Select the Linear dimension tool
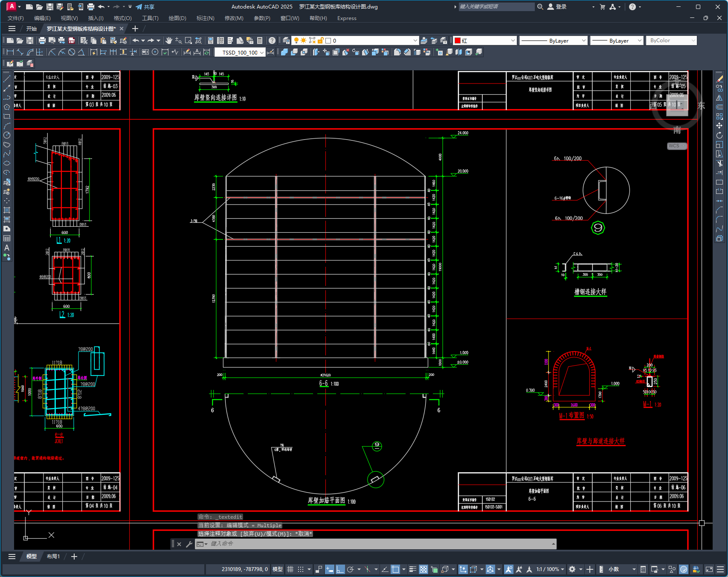The image size is (728, 577). coord(10,52)
